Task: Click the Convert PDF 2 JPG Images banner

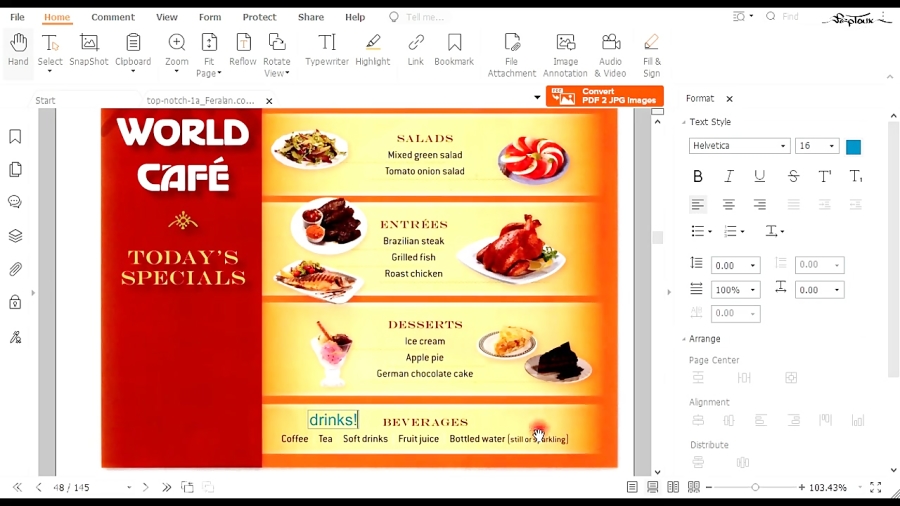Action: (x=605, y=96)
